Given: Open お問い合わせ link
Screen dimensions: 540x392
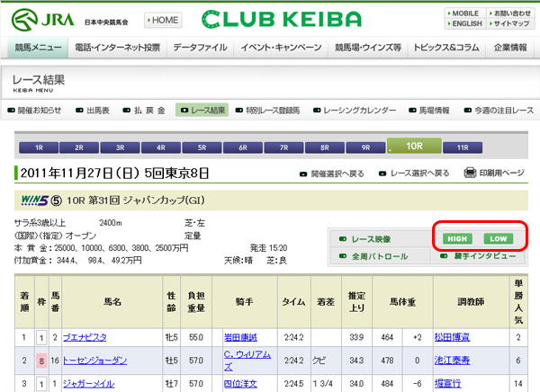Looking at the screenshot, I should (x=510, y=13).
